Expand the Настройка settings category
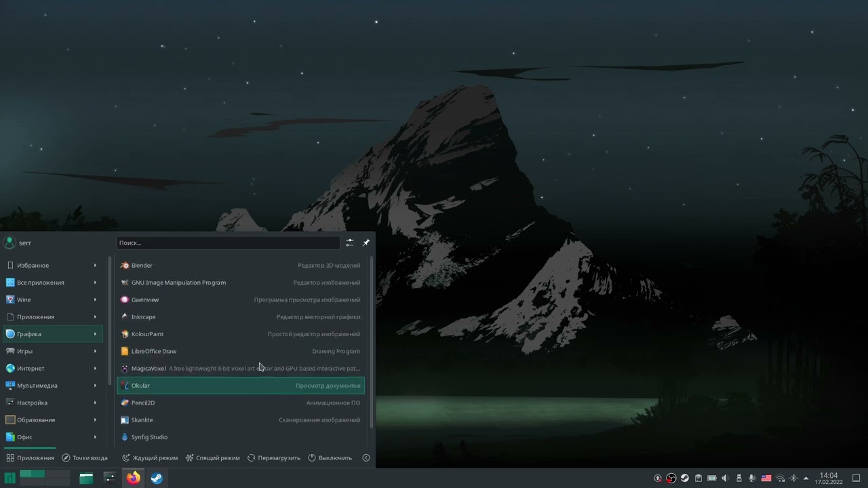868x488 pixels. click(53, 403)
